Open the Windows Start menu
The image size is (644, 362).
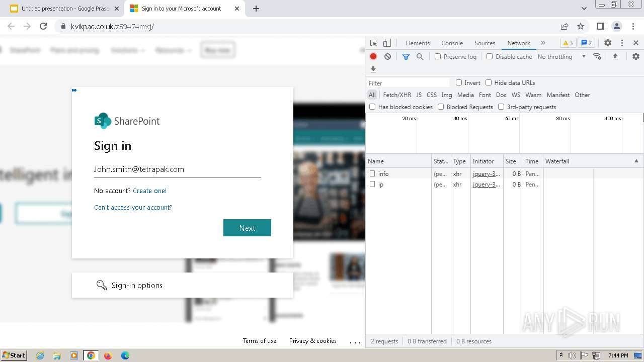(14, 355)
